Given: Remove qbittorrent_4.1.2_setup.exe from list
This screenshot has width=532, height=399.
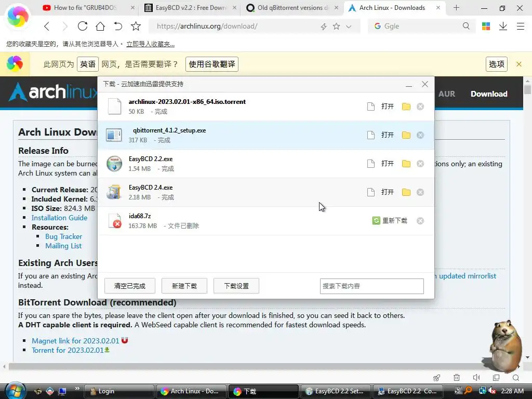Looking at the screenshot, I should click(420, 135).
